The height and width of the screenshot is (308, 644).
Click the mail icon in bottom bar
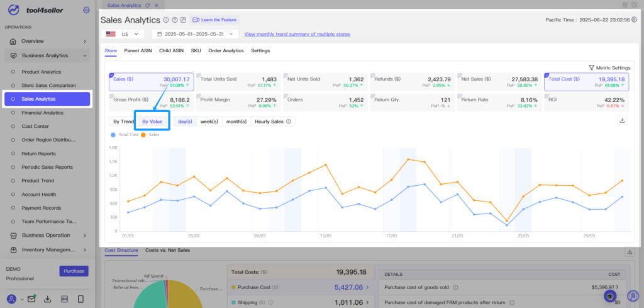(31, 299)
